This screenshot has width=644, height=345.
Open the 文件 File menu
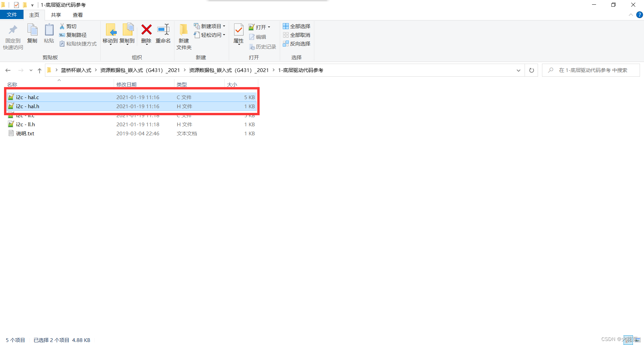click(12, 15)
